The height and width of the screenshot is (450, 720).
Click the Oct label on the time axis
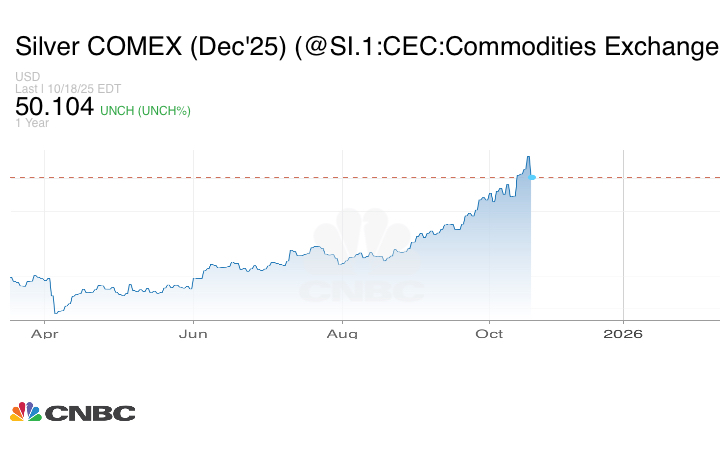coord(489,333)
